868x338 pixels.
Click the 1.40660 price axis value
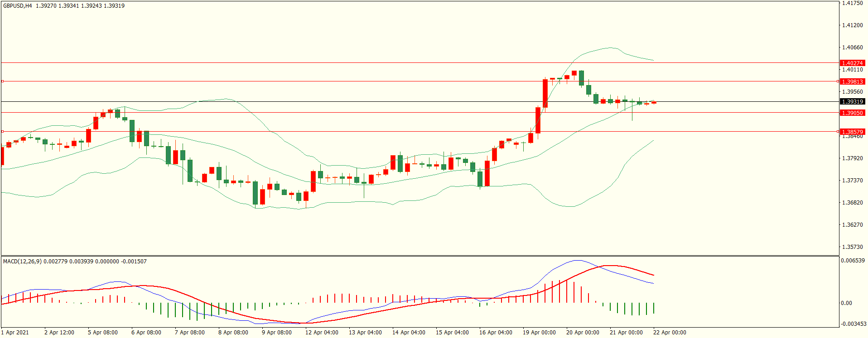pos(852,48)
